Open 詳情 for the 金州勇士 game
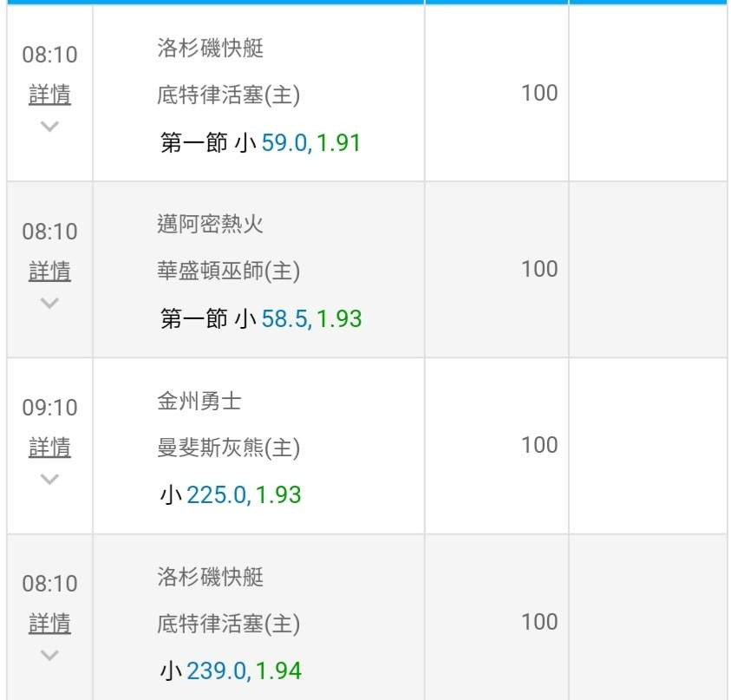Screen dimensions: 731x700 [49, 448]
